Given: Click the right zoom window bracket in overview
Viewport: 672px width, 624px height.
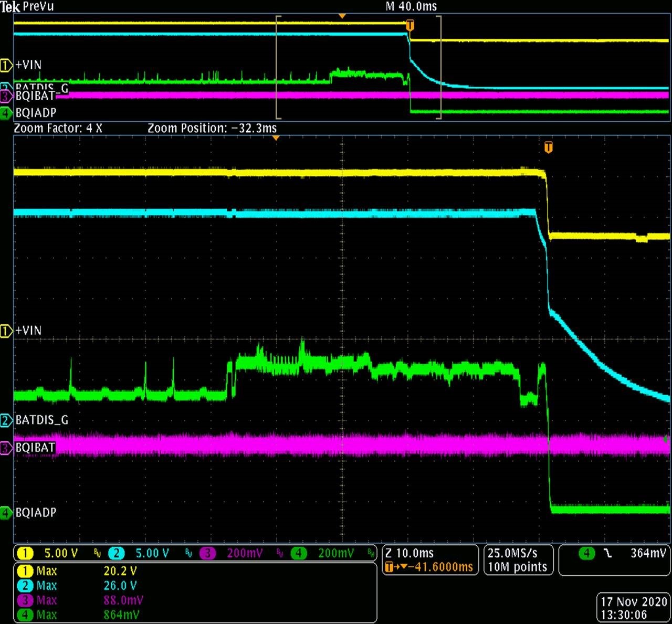Looking at the screenshot, I should [x=439, y=67].
